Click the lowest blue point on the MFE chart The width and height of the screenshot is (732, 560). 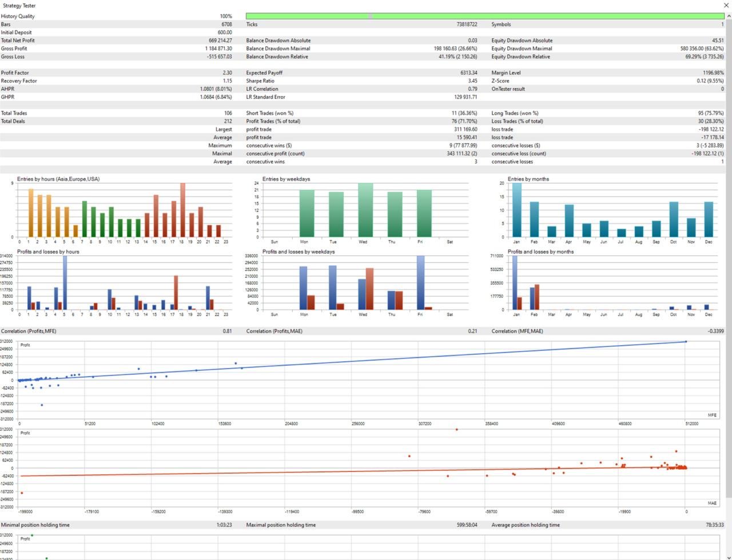click(42, 405)
